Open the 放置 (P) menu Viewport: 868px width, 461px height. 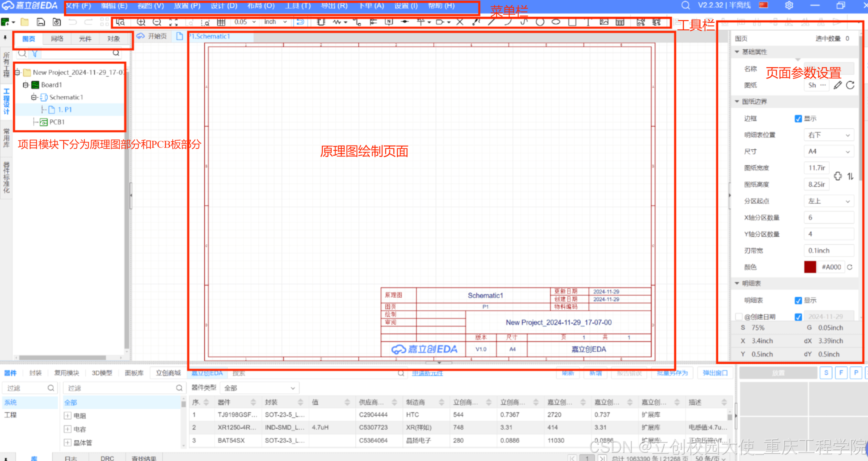pyautogui.click(x=187, y=6)
